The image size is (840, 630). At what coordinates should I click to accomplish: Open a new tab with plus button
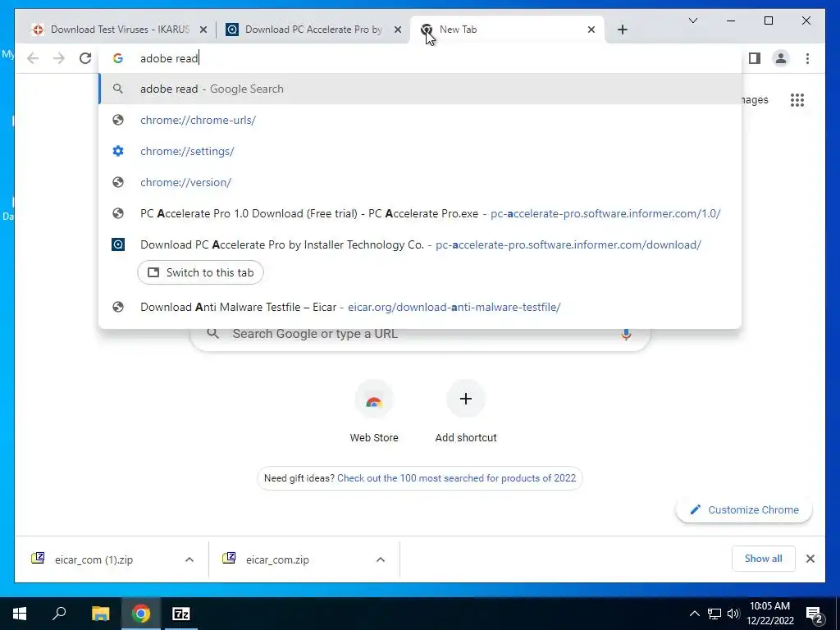tap(623, 30)
